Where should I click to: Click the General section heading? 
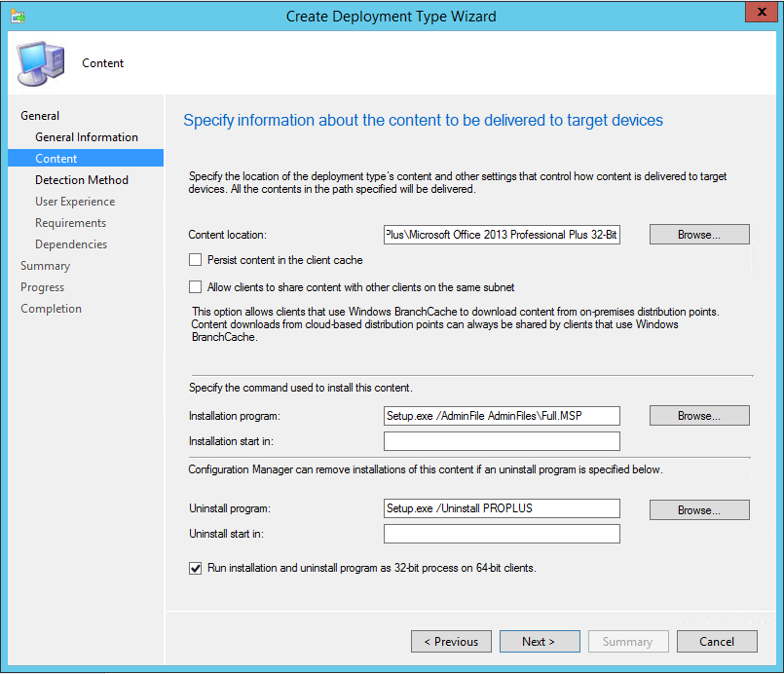(40, 116)
